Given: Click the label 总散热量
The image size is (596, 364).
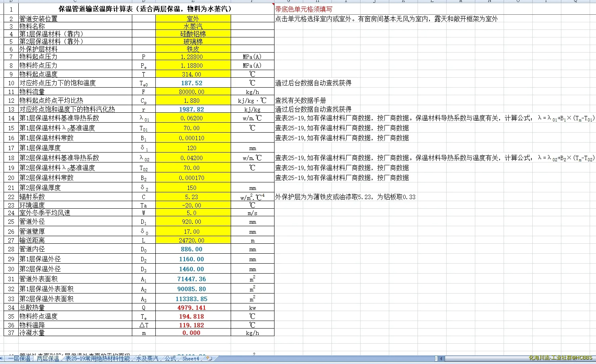Looking at the screenshot, I should click(x=32, y=307).
